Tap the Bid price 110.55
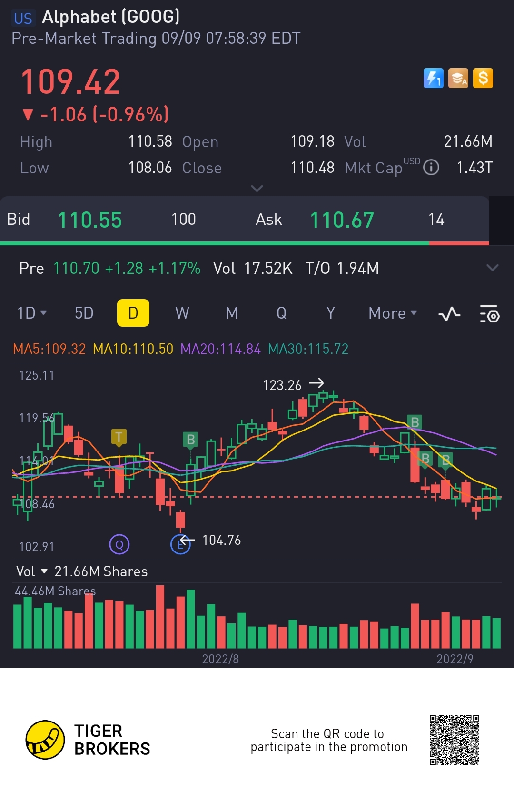Image resolution: width=514 pixels, height=812 pixels. point(90,220)
